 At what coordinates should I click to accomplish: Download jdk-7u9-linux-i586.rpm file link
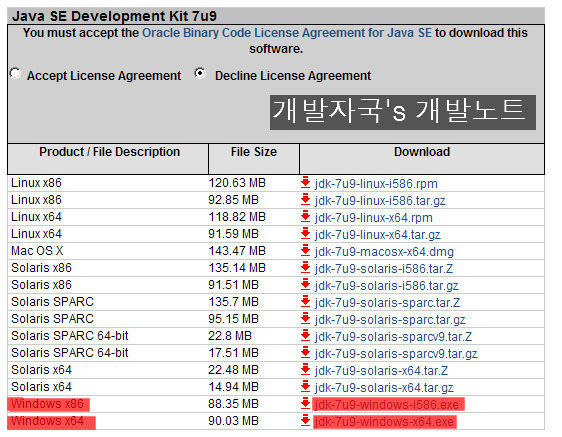[x=376, y=184]
